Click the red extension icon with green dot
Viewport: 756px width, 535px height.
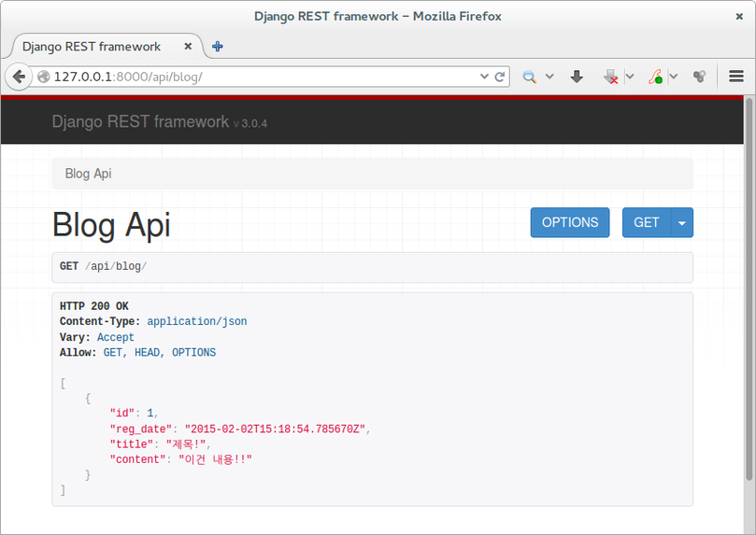click(655, 77)
